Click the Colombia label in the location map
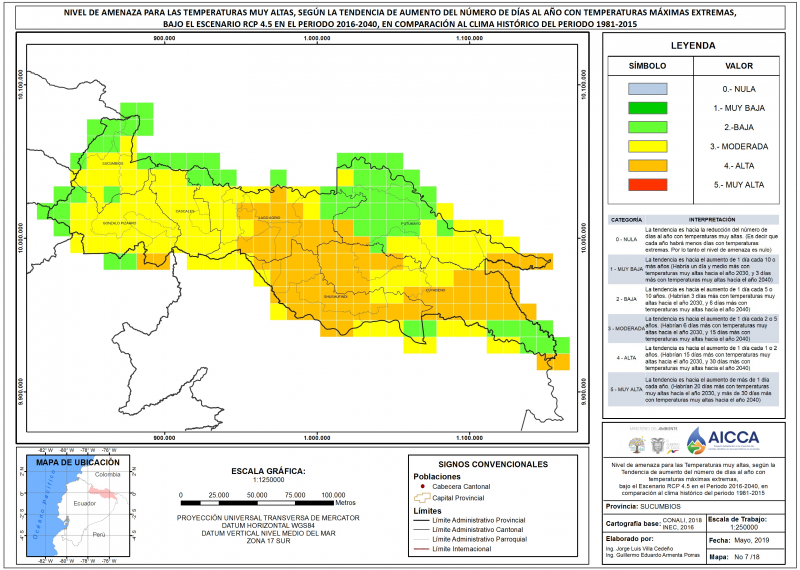Viewport: 800px width, 570px height. coord(108,475)
